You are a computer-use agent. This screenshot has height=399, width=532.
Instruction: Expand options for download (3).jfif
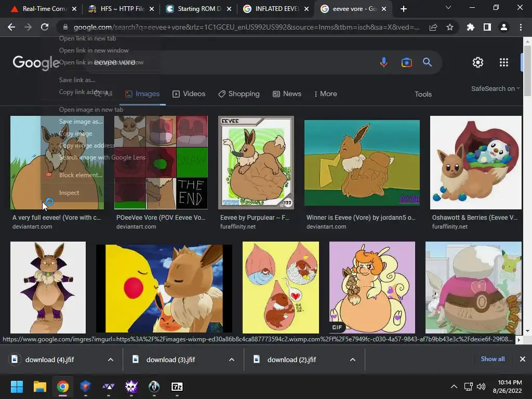pos(232,360)
